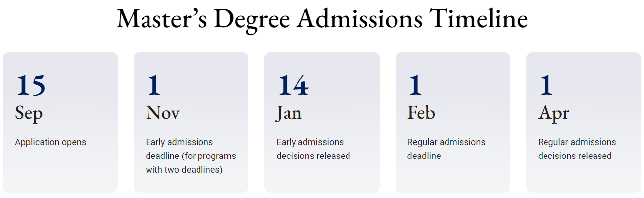Select the 1 Apr timeline card

point(584,122)
